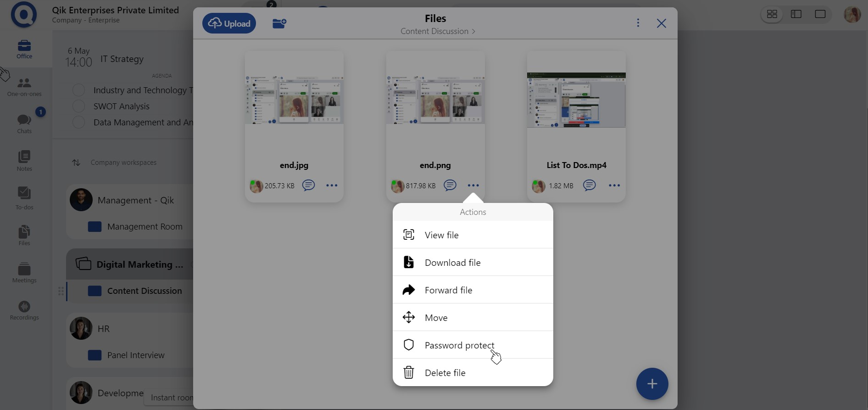
Task: Open the Office section in the sidebar
Action: 24,49
